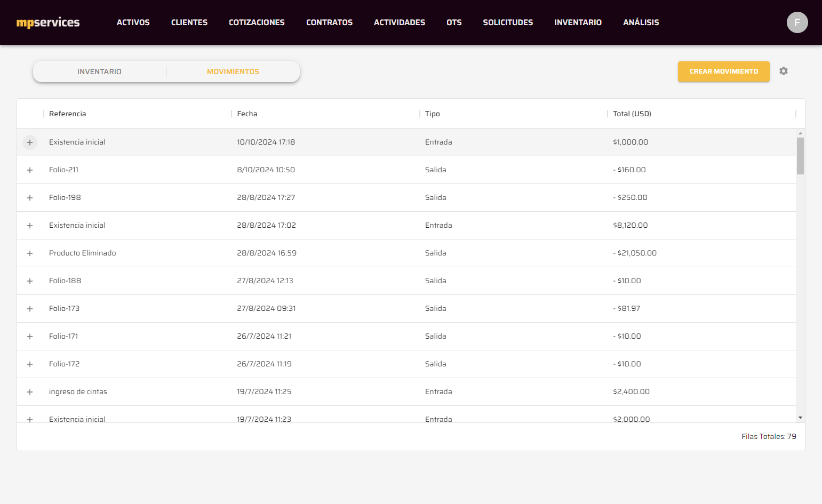
Task: Expand the Folio-171 row
Action: click(x=30, y=337)
